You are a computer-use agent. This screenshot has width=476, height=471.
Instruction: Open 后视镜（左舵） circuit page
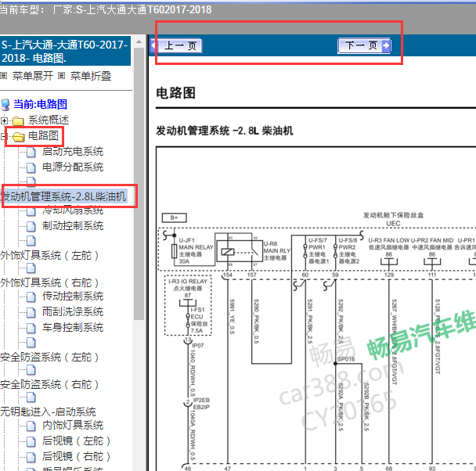pos(76,440)
